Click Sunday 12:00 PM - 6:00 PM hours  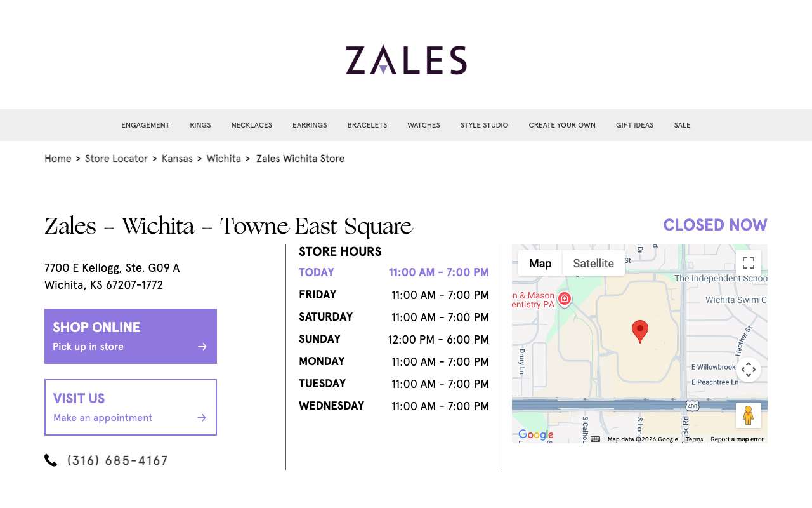[394, 339]
